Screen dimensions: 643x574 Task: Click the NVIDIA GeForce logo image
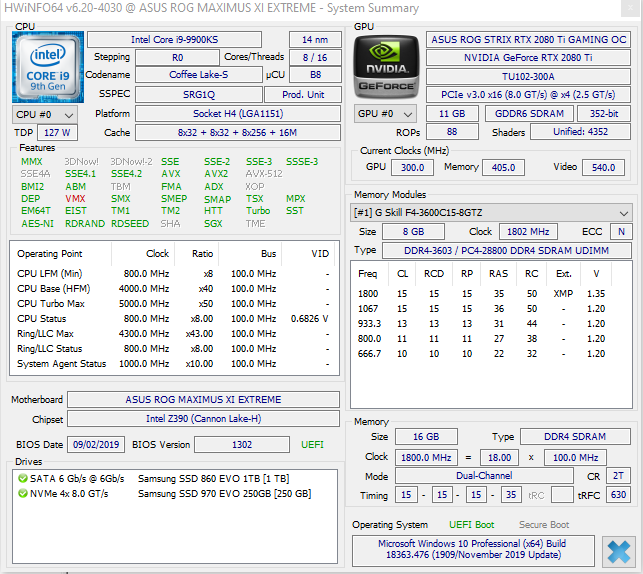click(386, 67)
